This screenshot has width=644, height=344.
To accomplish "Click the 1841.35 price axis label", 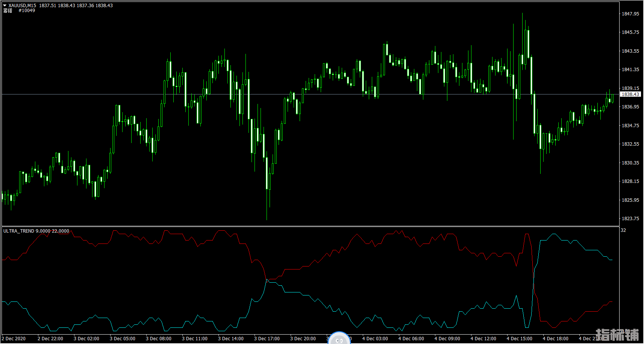I will click(x=630, y=70).
